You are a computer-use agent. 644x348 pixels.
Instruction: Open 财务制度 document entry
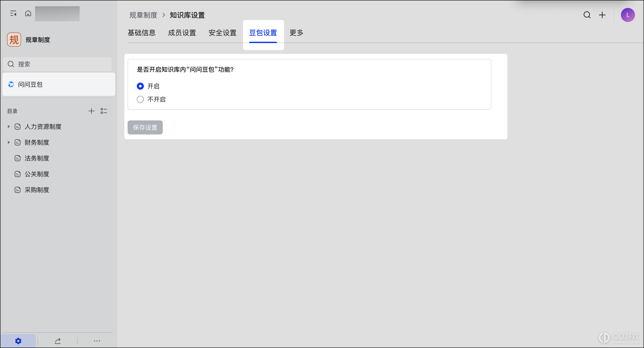pyautogui.click(x=37, y=142)
